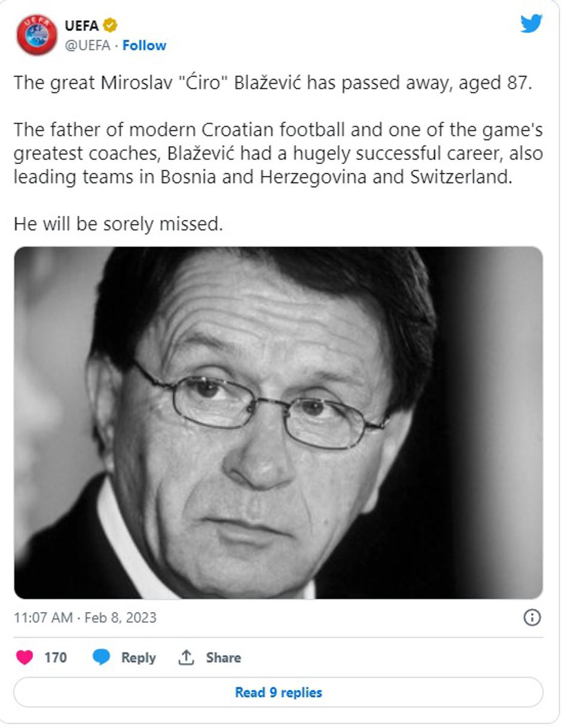562x728 pixels.
Task: Open the @UEFA handle link
Action: coord(87,45)
